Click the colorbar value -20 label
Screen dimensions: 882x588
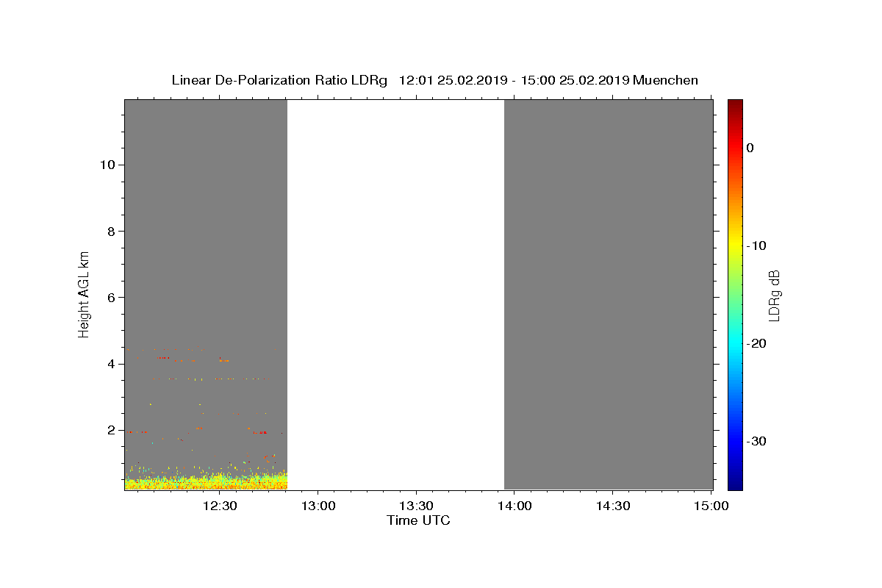[x=757, y=343]
